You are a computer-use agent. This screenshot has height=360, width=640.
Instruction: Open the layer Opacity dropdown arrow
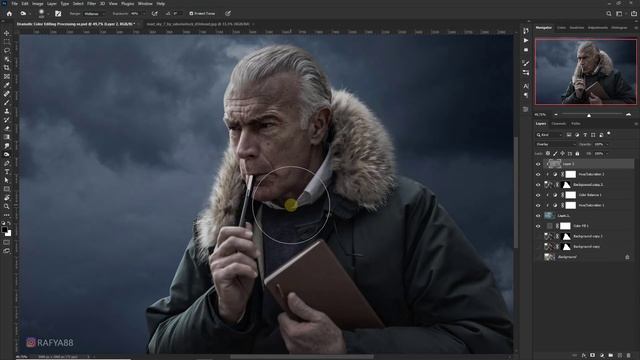(x=607, y=144)
